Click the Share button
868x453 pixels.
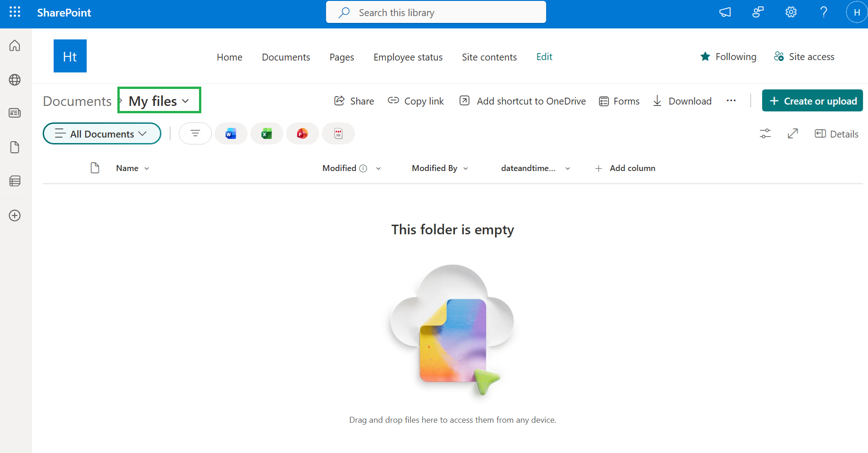click(354, 101)
